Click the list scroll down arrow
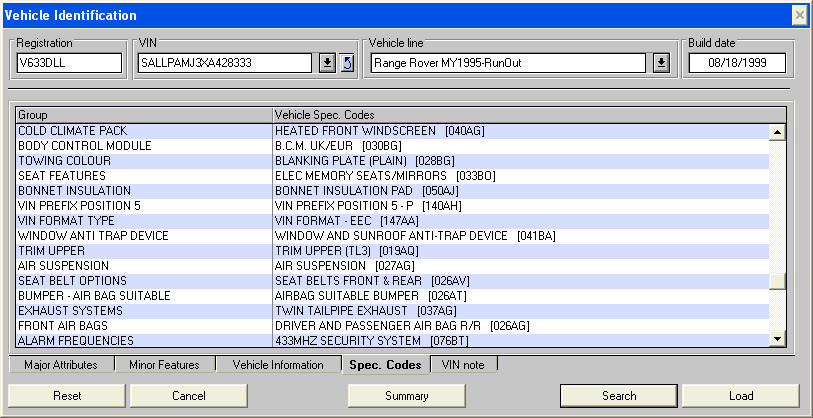Viewport: 813px width, 418px height. point(777,339)
